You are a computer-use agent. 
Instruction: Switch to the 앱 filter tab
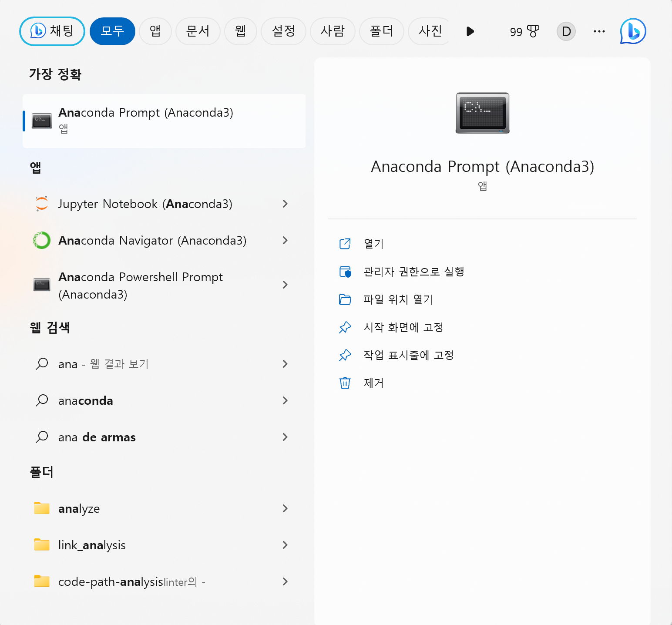[155, 31]
